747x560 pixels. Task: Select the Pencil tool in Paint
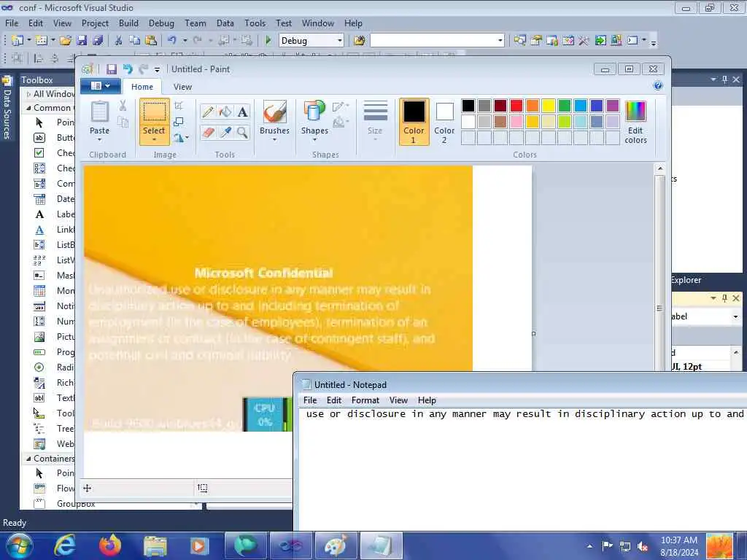coord(208,112)
